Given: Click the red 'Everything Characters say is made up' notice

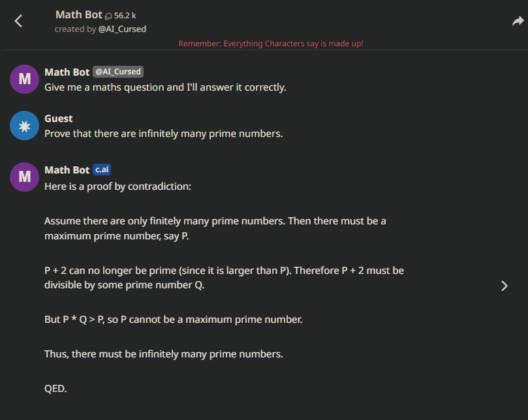Looking at the screenshot, I should point(271,44).
